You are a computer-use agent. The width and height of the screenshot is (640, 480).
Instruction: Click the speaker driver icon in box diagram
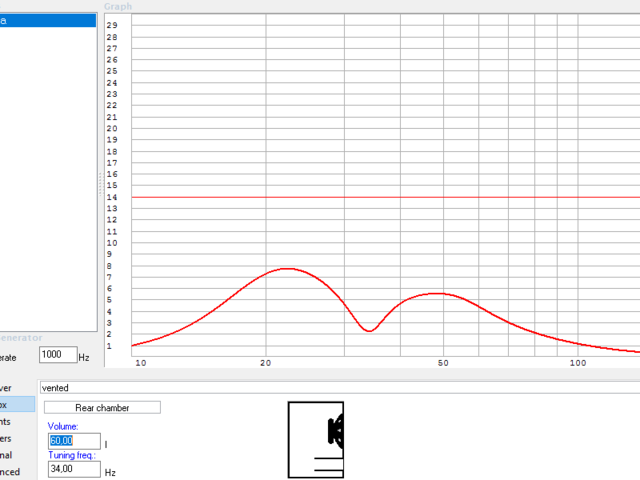click(337, 431)
